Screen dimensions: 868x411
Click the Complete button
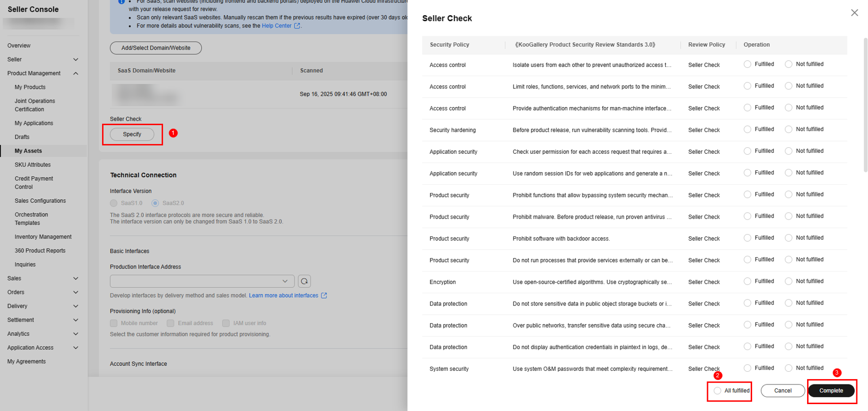tap(831, 391)
